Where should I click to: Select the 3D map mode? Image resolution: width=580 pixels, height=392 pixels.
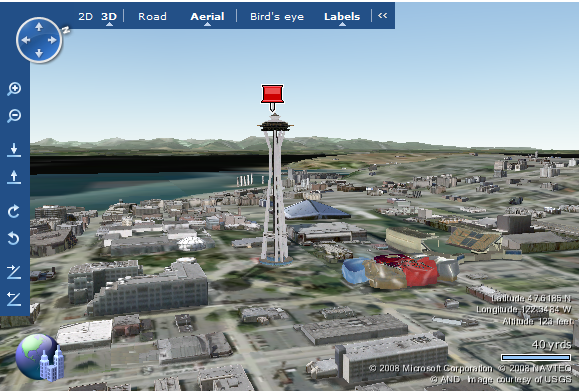pos(109,17)
